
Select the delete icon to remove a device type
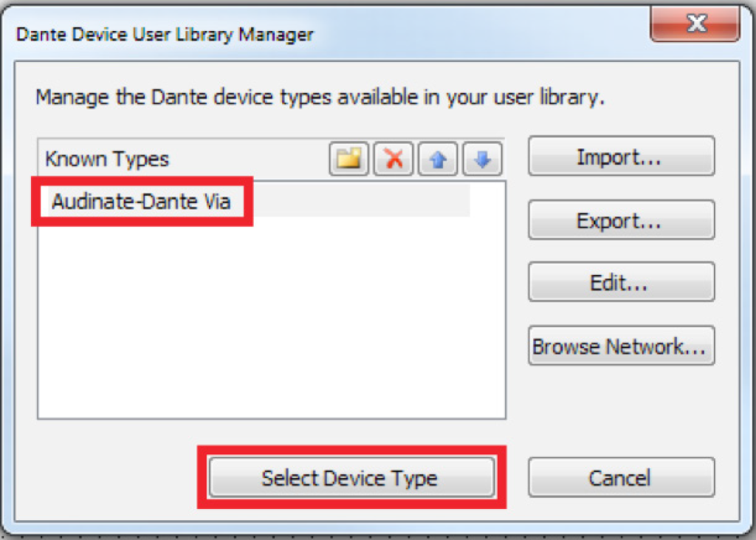393,158
